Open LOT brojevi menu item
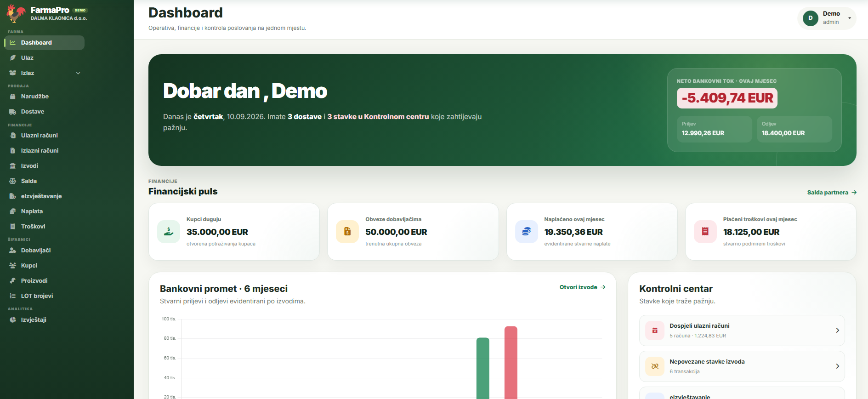Viewport: 868px width, 399px height. 44,296
